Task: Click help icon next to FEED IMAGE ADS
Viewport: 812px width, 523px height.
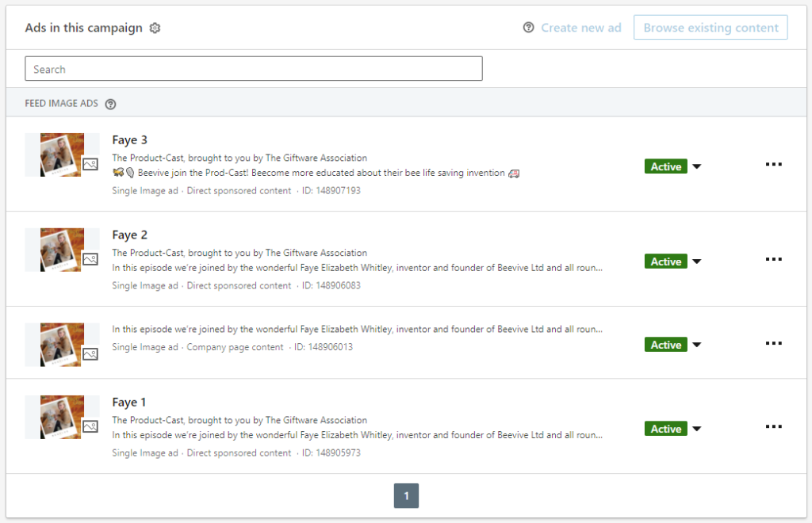Action: click(x=110, y=104)
